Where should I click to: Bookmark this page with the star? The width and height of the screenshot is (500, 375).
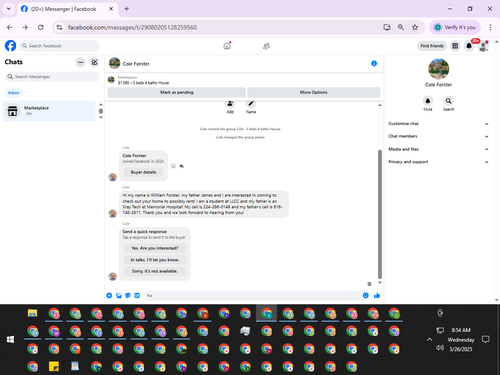pyautogui.click(x=415, y=27)
